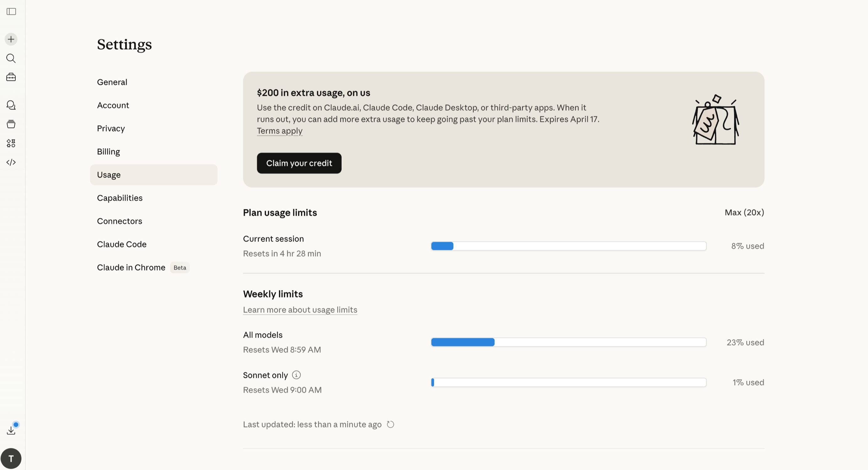Select the Connectors settings section

click(x=120, y=221)
